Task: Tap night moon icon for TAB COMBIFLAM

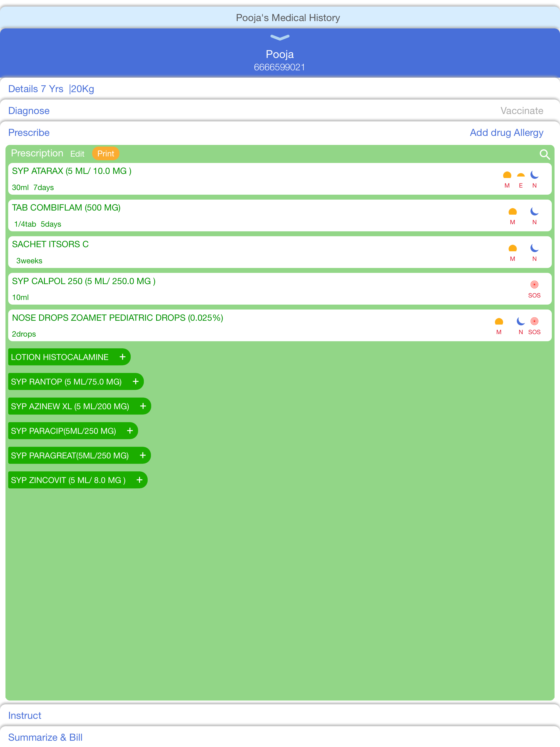Action: pos(534,211)
